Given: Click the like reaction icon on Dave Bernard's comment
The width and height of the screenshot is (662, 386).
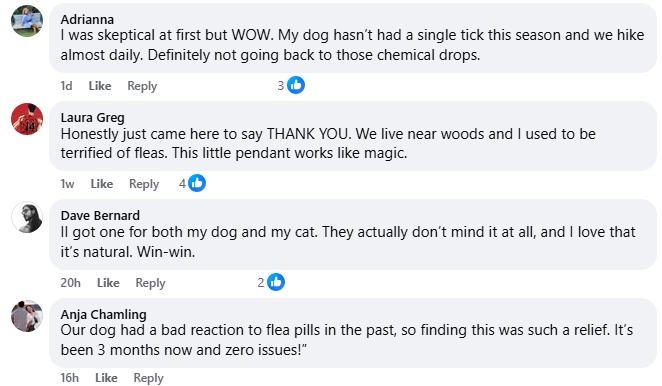Looking at the screenshot, I should click(x=276, y=282).
